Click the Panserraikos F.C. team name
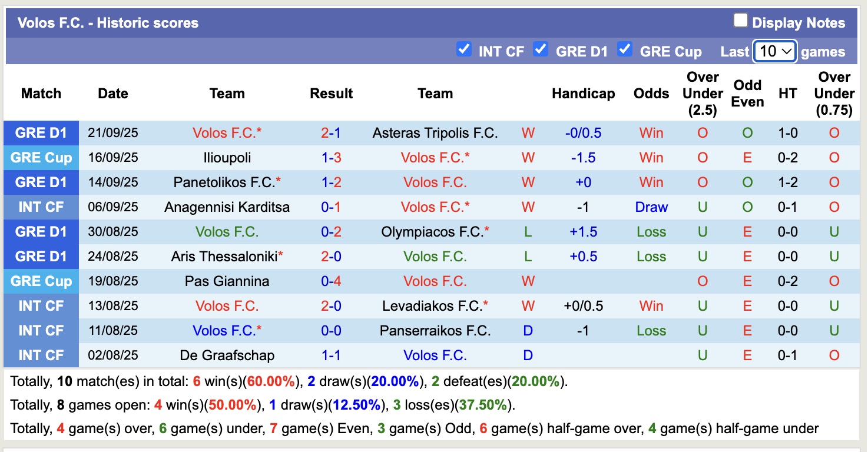 click(x=435, y=330)
